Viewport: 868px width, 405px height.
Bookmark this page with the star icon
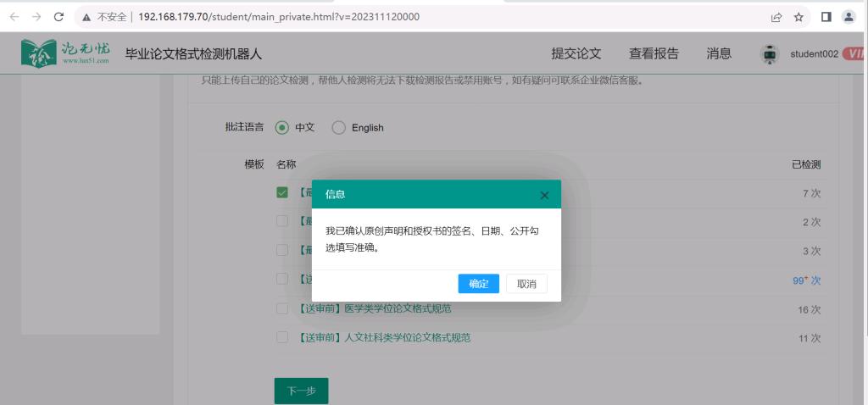point(798,17)
